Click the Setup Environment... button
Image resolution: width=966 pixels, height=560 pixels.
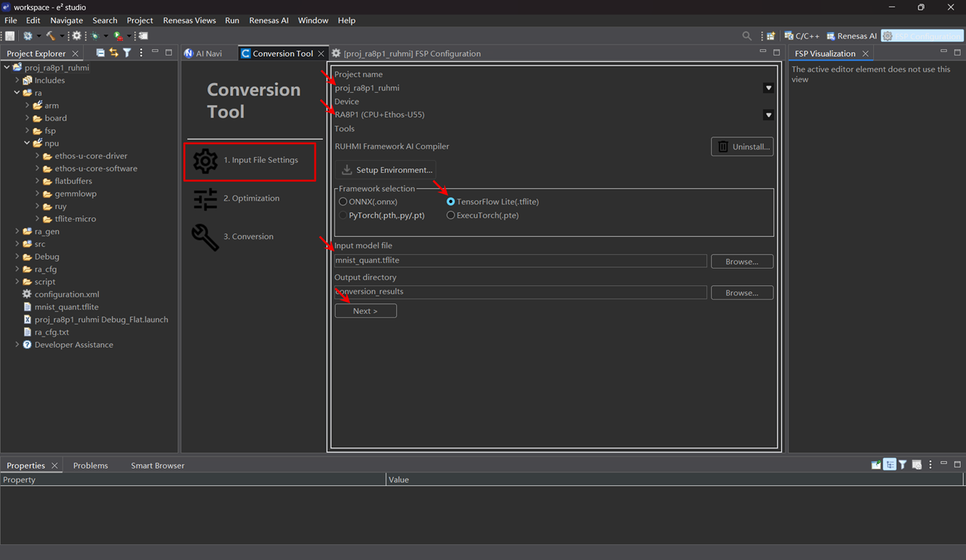pos(386,170)
